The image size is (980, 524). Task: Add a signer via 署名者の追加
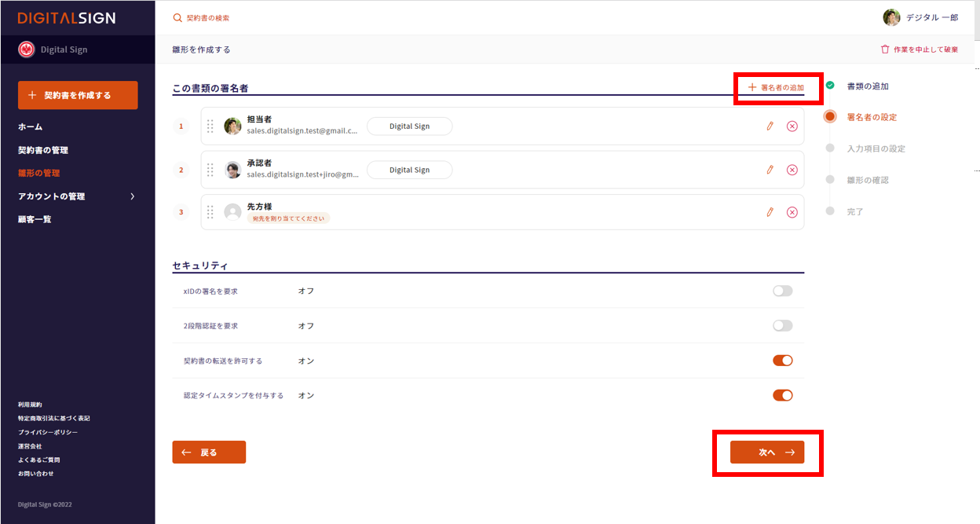(x=776, y=87)
